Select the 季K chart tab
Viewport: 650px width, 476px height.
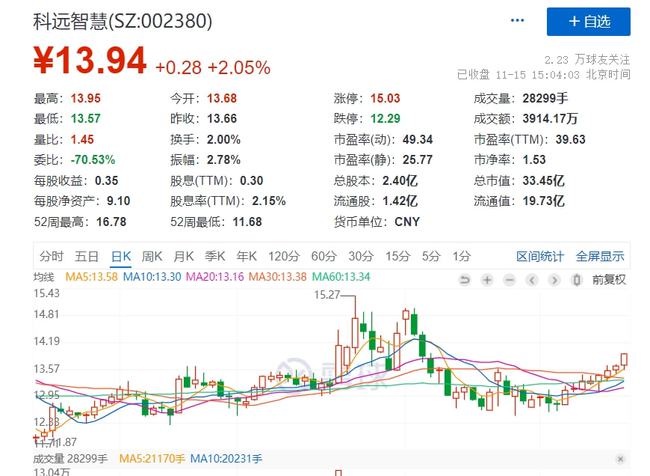click(215, 256)
